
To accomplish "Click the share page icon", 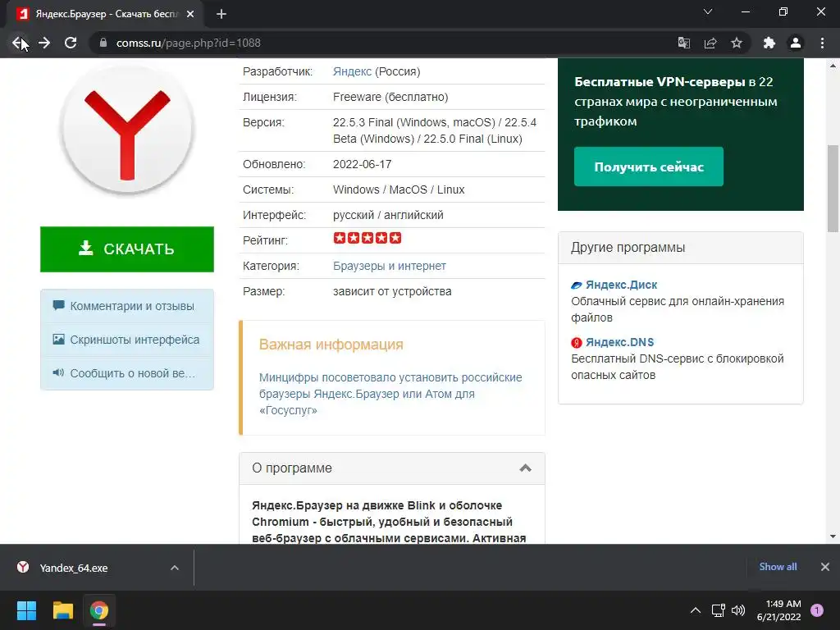I will coord(710,43).
